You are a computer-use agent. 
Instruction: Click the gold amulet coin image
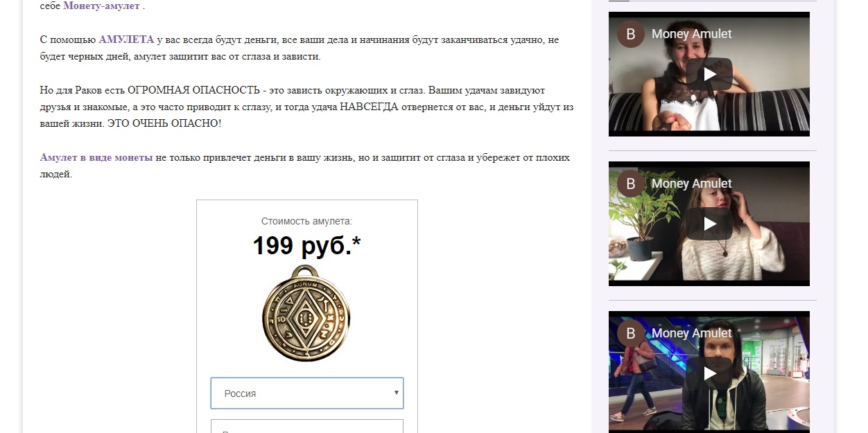pos(306,312)
